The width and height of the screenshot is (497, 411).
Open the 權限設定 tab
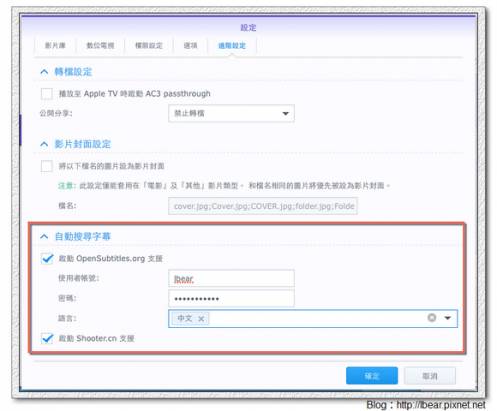(149, 45)
